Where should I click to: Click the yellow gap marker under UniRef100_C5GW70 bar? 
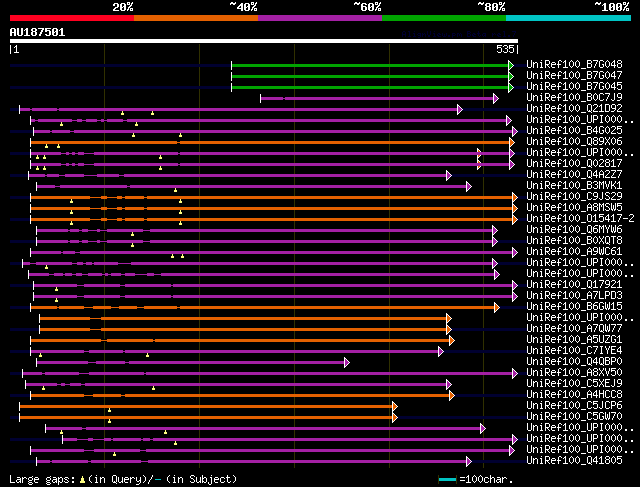pyautogui.click(x=109, y=421)
